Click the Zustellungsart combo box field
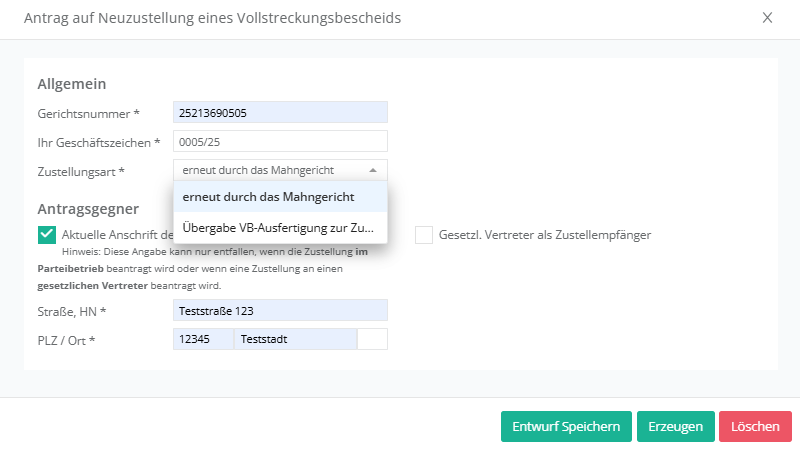The image size is (800, 453). (x=270, y=171)
